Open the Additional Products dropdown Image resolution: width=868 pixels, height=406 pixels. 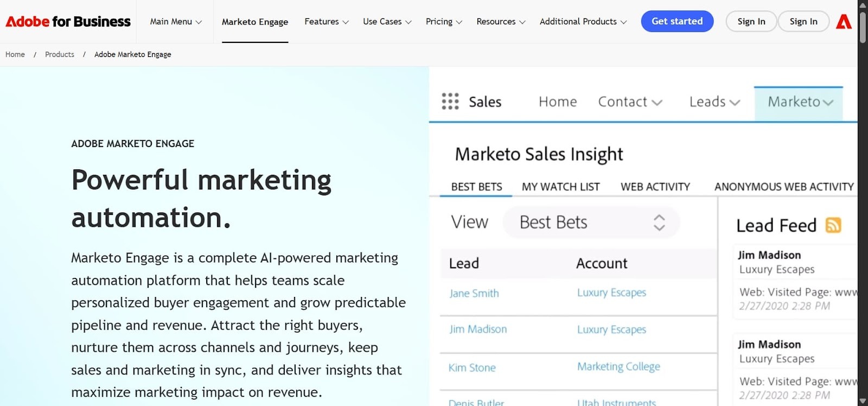pos(582,21)
